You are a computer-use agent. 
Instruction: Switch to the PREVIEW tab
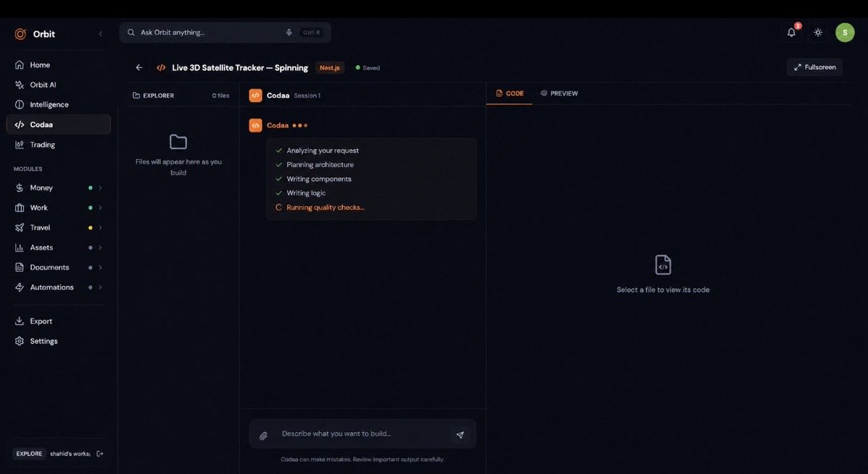coord(559,93)
